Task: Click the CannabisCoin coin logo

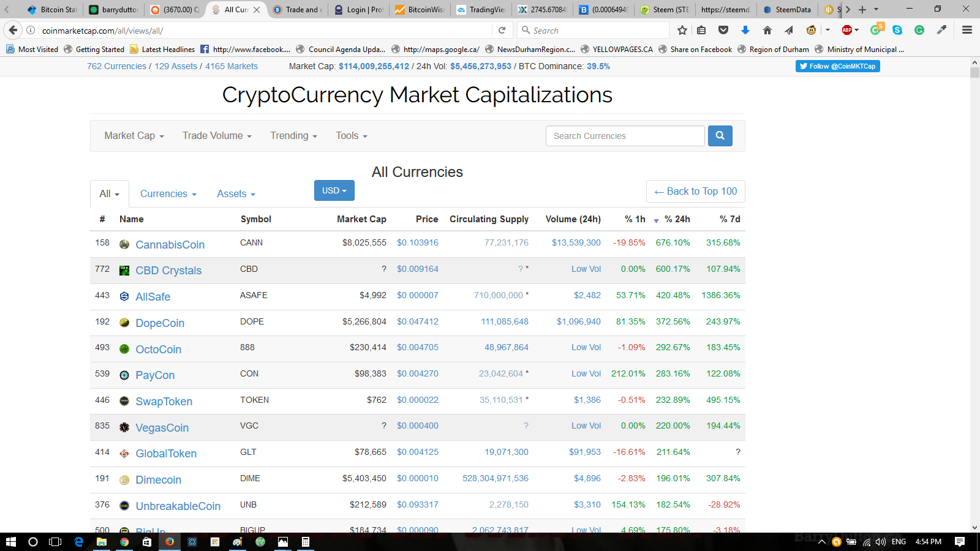Action: pyautogui.click(x=124, y=244)
